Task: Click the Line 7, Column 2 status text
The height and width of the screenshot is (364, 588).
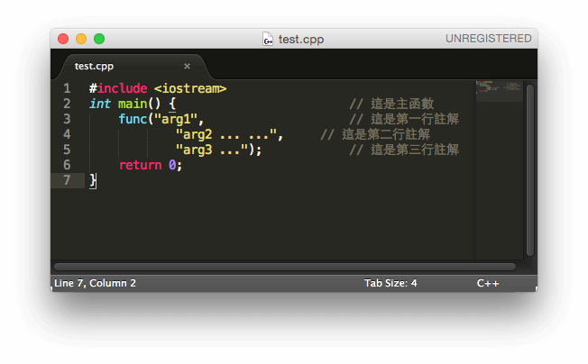Action: click(95, 283)
